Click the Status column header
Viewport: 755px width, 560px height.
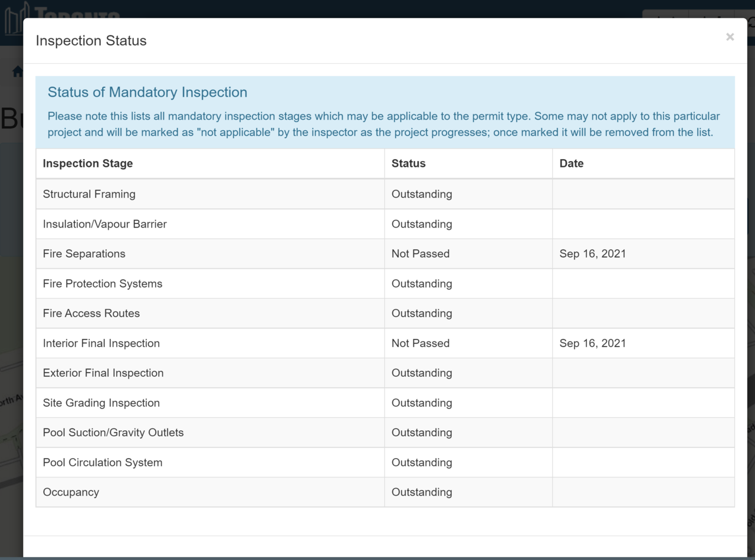tap(409, 163)
